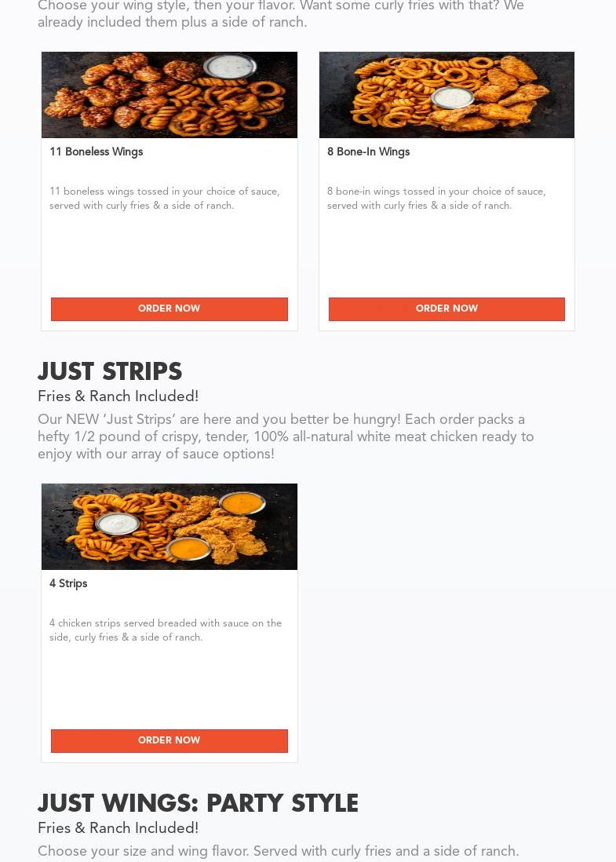Click the 4 chicken strips description text
The height and width of the screenshot is (862, 616).
166,630
